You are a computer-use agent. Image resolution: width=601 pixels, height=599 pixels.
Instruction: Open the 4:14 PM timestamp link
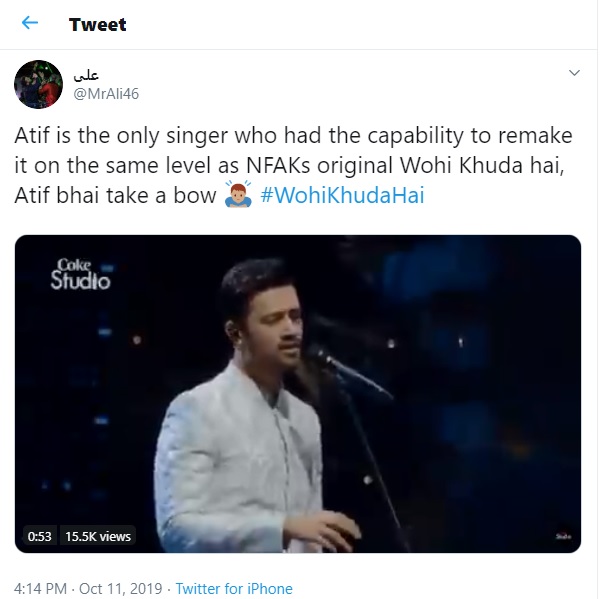(x=43, y=588)
